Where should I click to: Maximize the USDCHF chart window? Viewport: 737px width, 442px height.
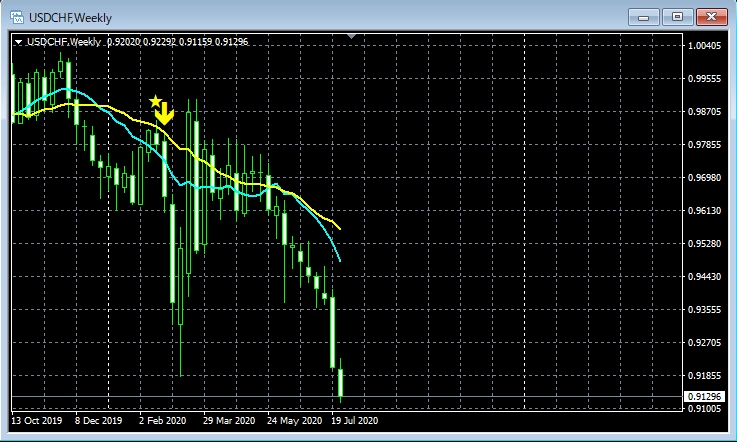point(678,16)
